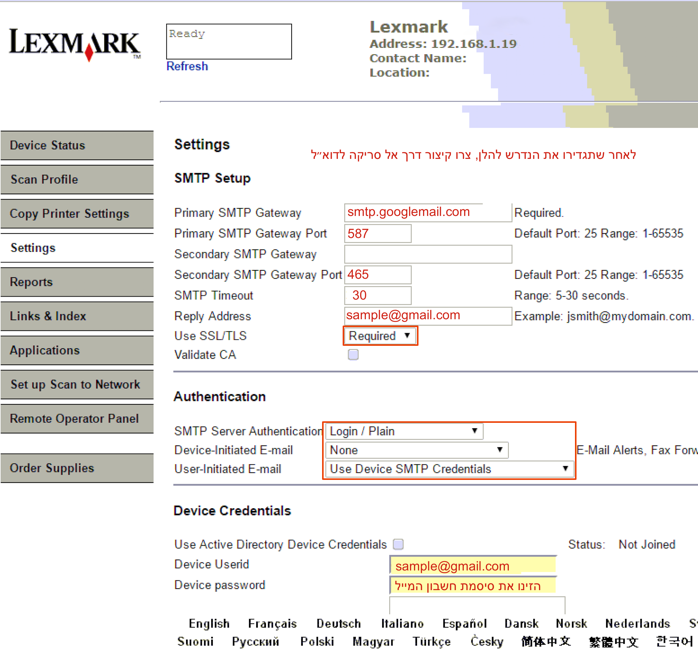Edit the Device Userid field
Screen dimensions: 698x659
[473, 565]
